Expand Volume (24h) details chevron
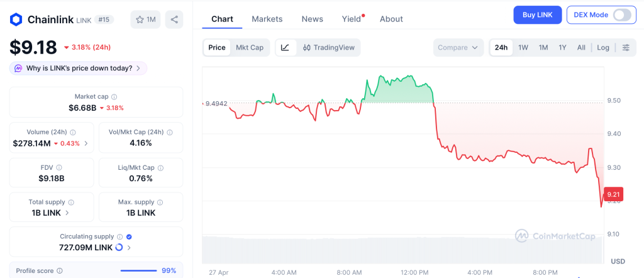Viewport: 644px width, 278px height. point(86,143)
